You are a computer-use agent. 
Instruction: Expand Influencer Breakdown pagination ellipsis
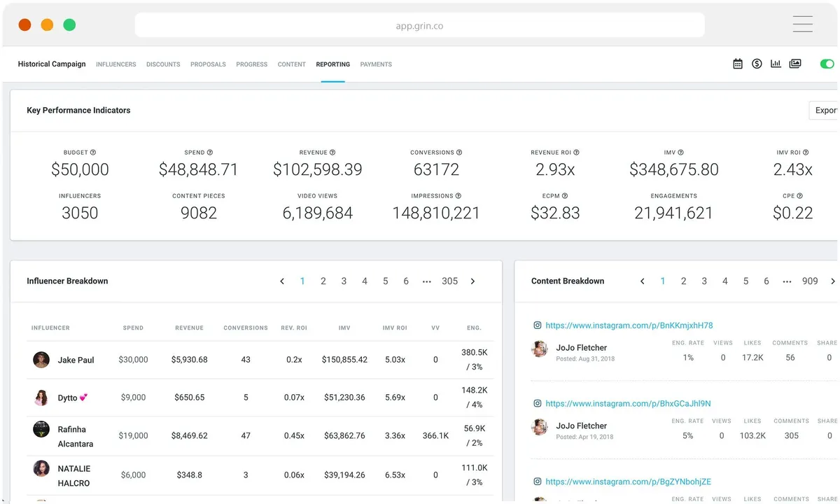[426, 281]
